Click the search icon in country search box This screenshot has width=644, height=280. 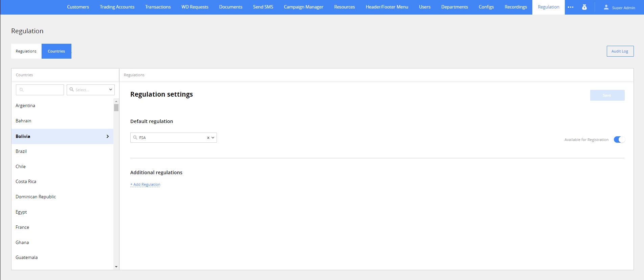[22, 90]
